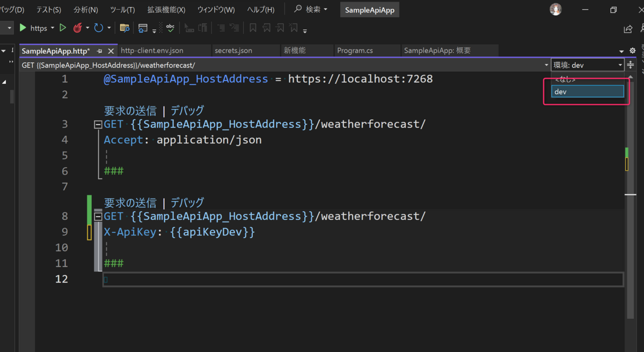
Task: Click Accept: application/json on line 4
Action: (183, 140)
